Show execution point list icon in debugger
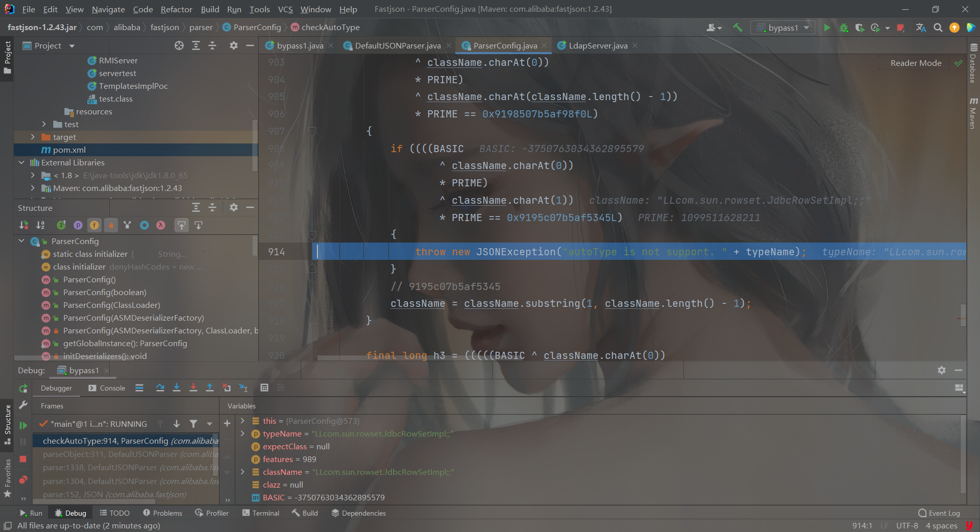The width and height of the screenshot is (980, 532). (139, 388)
